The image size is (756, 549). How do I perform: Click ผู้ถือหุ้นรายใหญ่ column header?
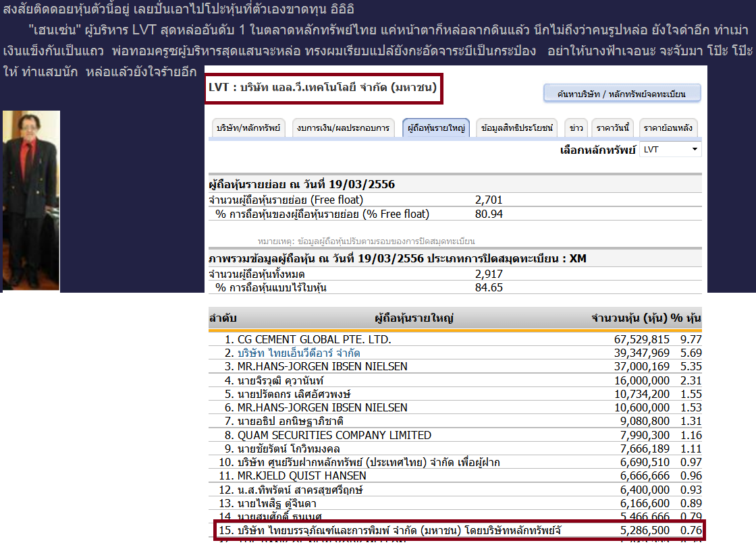[x=414, y=318]
